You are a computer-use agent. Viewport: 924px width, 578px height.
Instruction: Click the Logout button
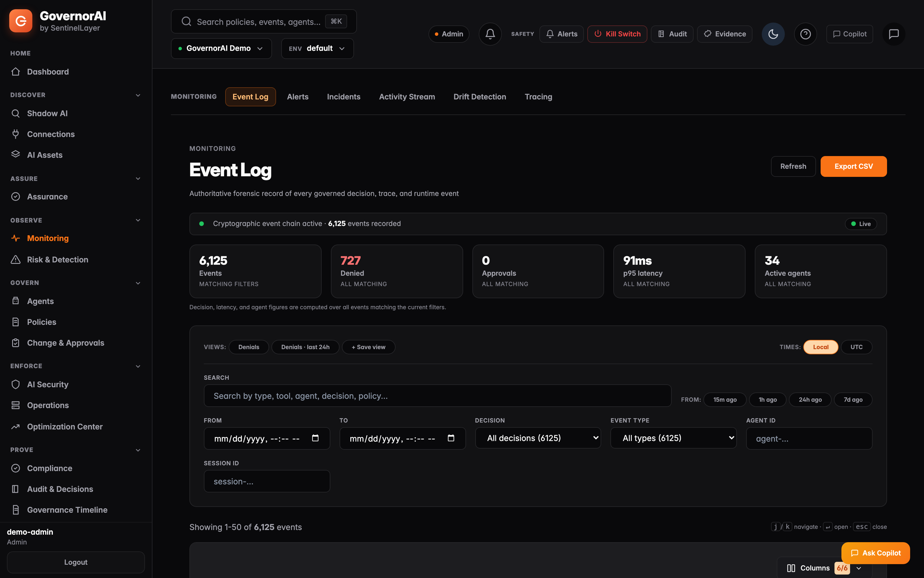tap(76, 562)
